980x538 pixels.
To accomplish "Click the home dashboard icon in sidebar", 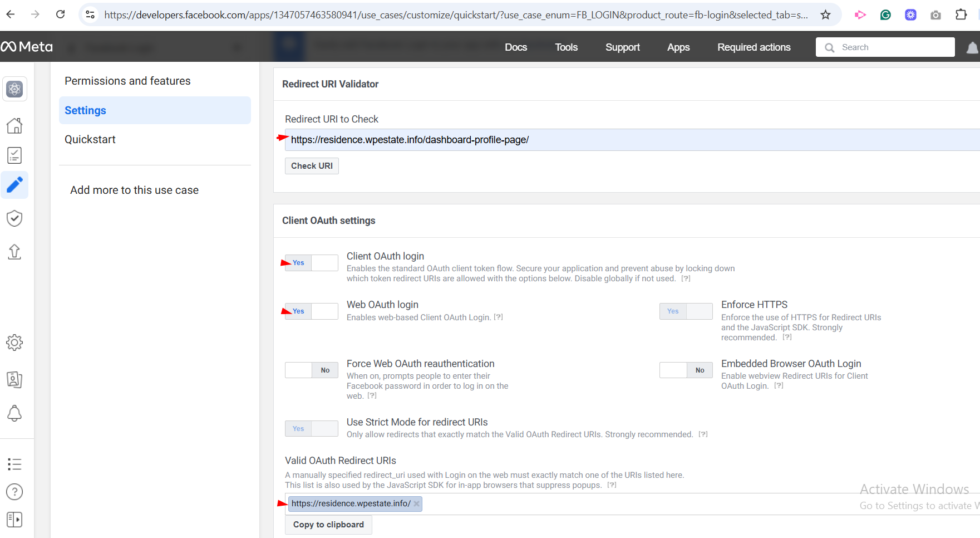I will pos(14,126).
